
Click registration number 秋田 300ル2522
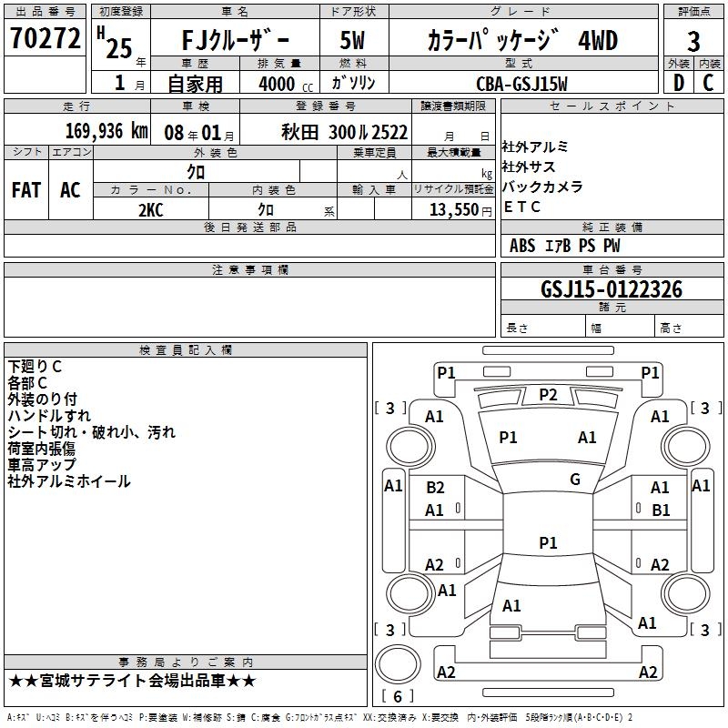(x=345, y=133)
